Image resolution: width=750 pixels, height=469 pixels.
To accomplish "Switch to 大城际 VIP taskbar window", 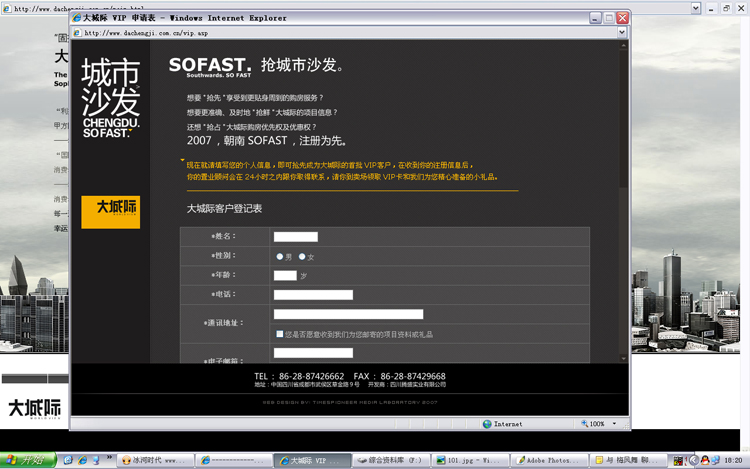I will (313, 460).
